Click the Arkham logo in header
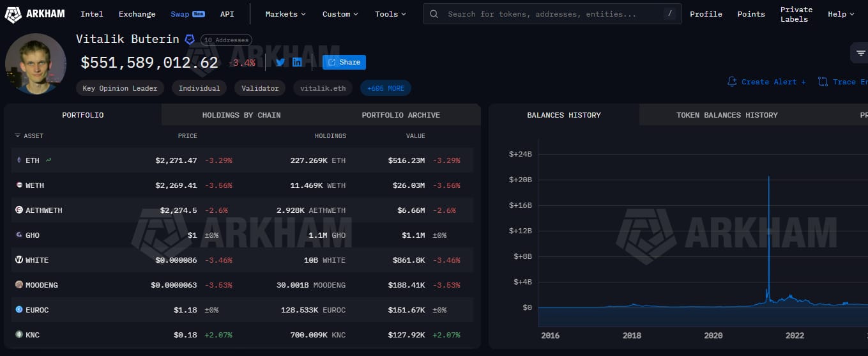 [x=35, y=13]
